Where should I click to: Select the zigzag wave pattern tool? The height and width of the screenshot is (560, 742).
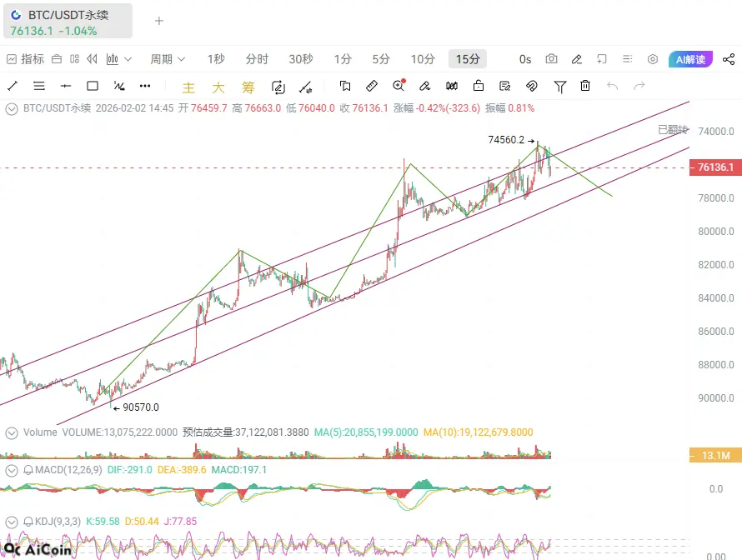(118, 86)
